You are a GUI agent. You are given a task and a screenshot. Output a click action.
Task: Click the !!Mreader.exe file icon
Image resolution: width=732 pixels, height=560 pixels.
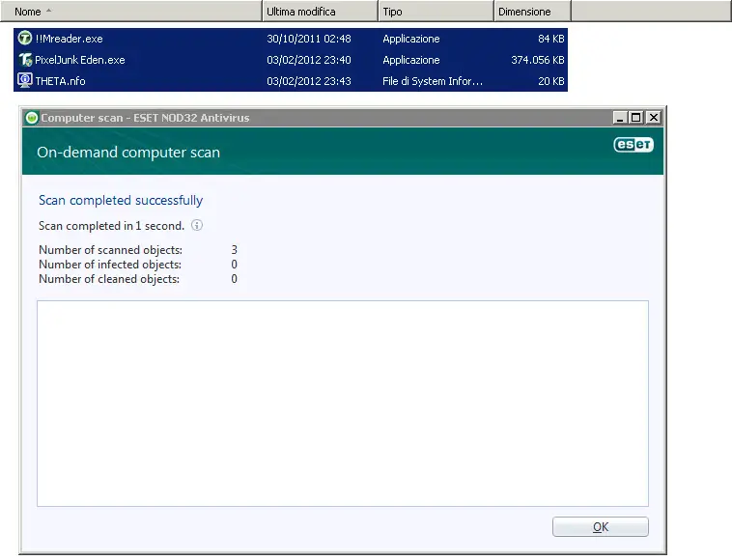pyautogui.click(x=25, y=38)
